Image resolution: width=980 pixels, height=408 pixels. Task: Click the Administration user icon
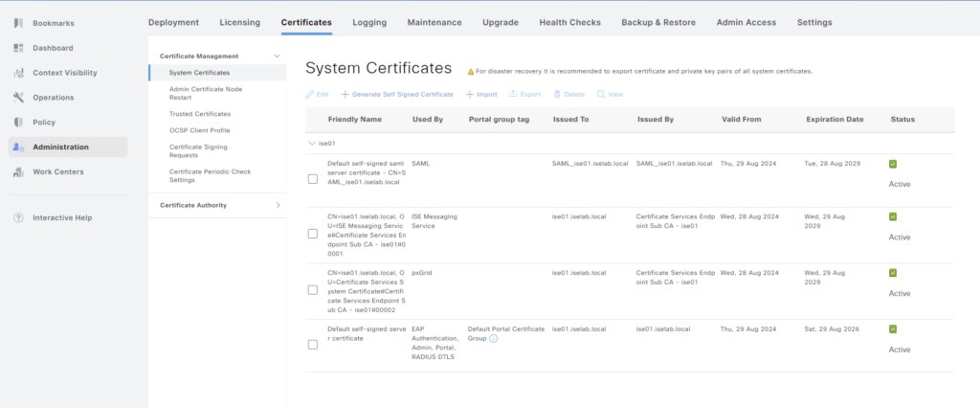coord(19,147)
